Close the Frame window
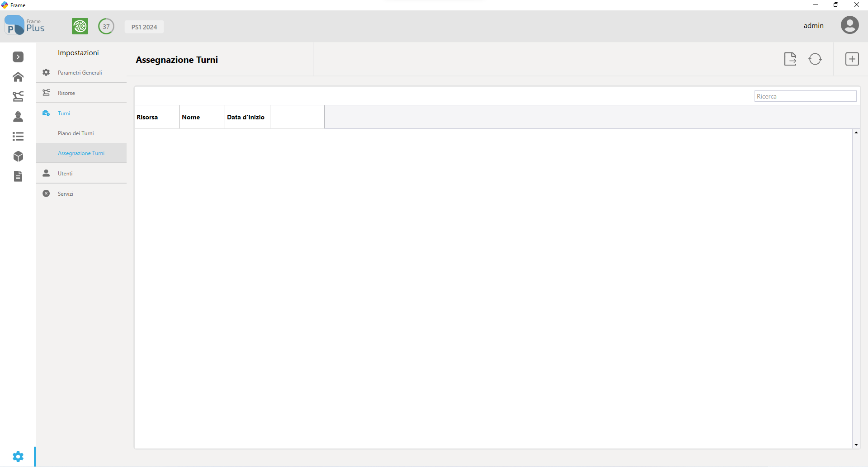868x467 pixels. coord(857,5)
